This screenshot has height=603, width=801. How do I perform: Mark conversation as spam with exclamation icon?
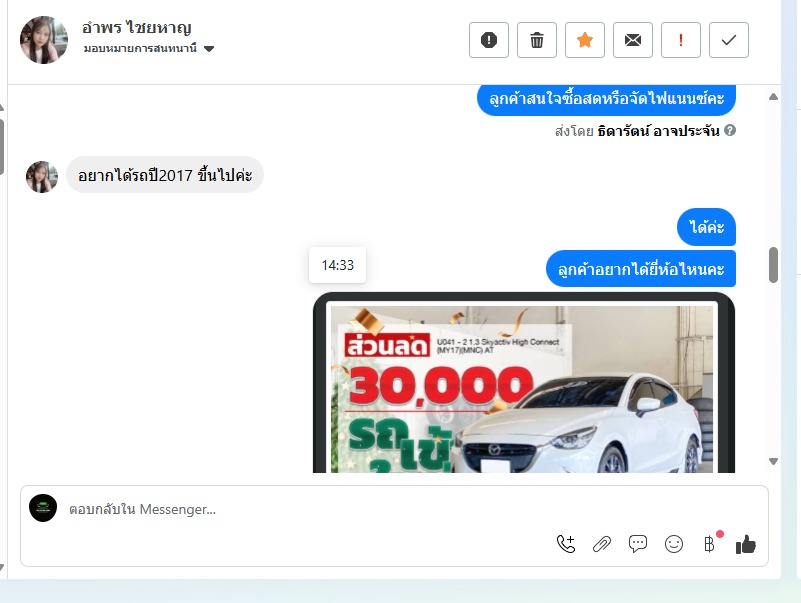489,40
